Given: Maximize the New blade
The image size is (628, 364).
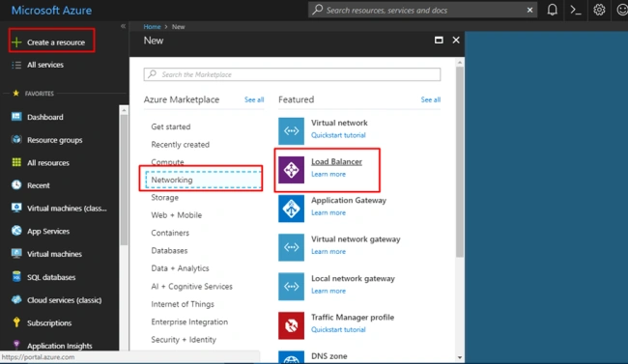Looking at the screenshot, I should coord(439,40).
